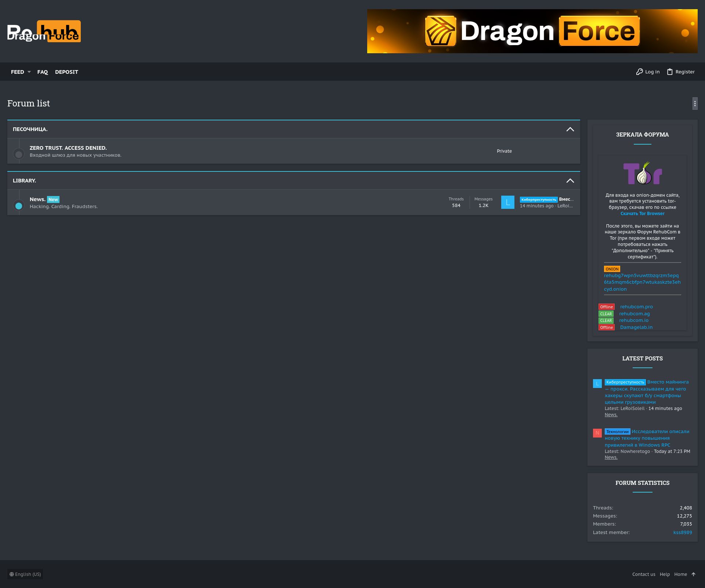
Task: Open the ПЕСОЧНИЦА category title
Action: tap(30, 129)
